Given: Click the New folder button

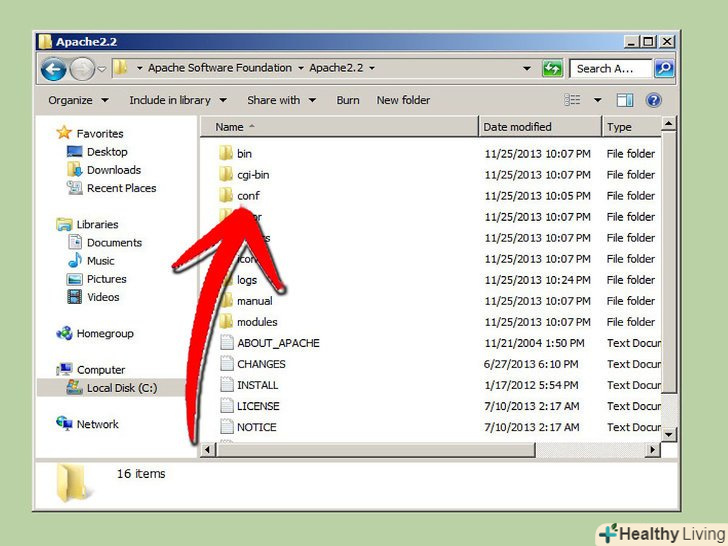Looking at the screenshot, I should pos(403,100).
